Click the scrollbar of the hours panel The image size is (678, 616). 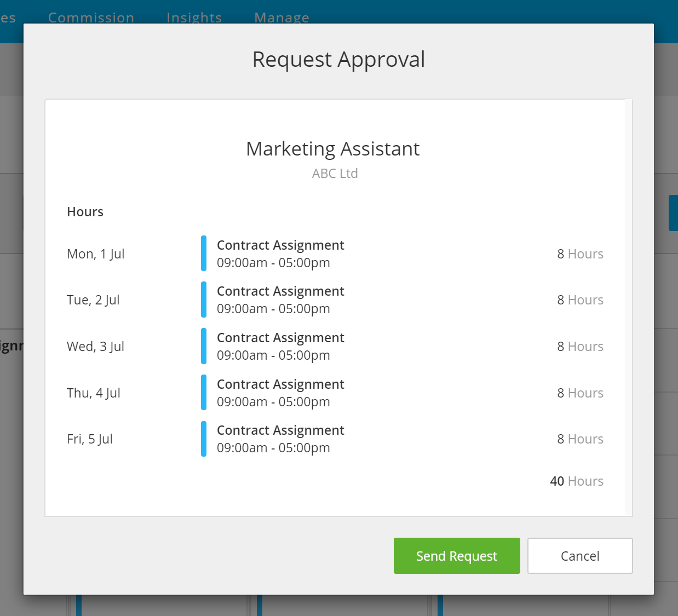tap(628, 307)
